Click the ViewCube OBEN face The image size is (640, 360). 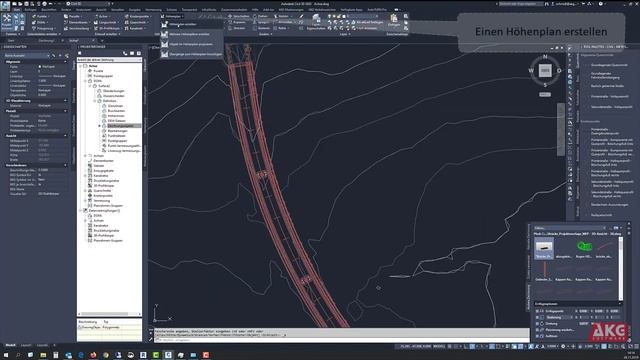point(545,71)
